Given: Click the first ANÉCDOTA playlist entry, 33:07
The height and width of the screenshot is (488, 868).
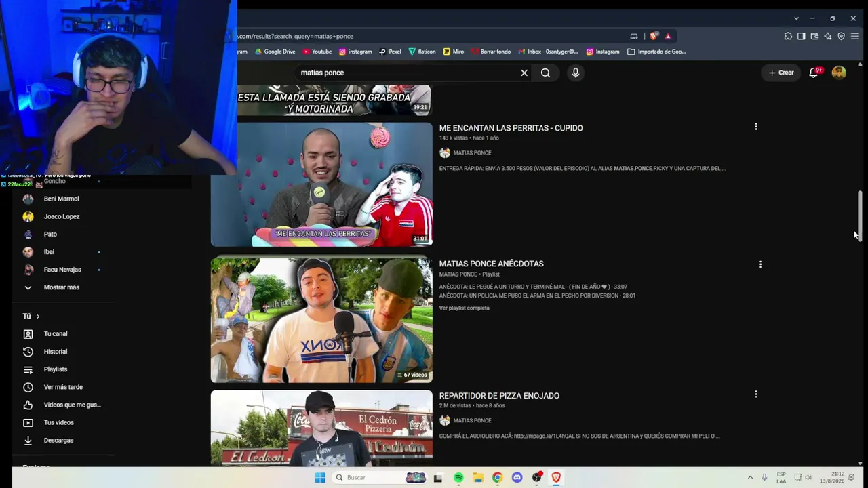Looking at the screenshot, I should coord(533,287).
